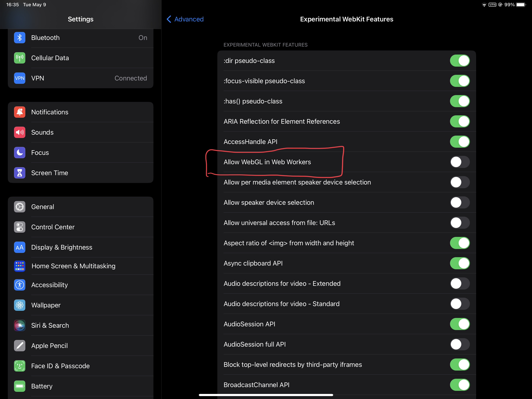The height and width of the screenshot is (399, 532).
Task: Tap the home indicator bar at bottom
Action: 266,395
